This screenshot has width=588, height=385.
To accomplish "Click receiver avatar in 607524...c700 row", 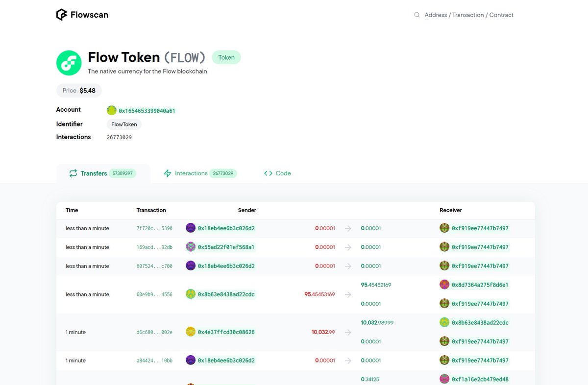I will pos(444,265).
